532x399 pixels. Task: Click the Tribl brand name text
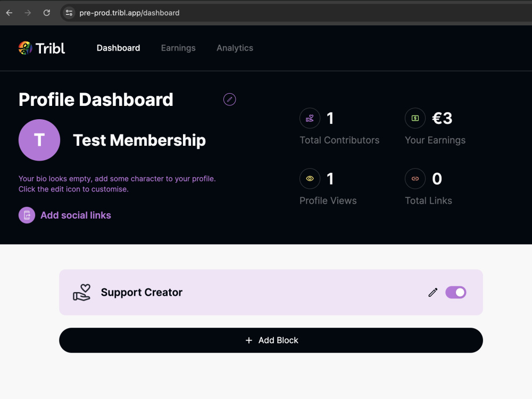[x=50, y=48]
